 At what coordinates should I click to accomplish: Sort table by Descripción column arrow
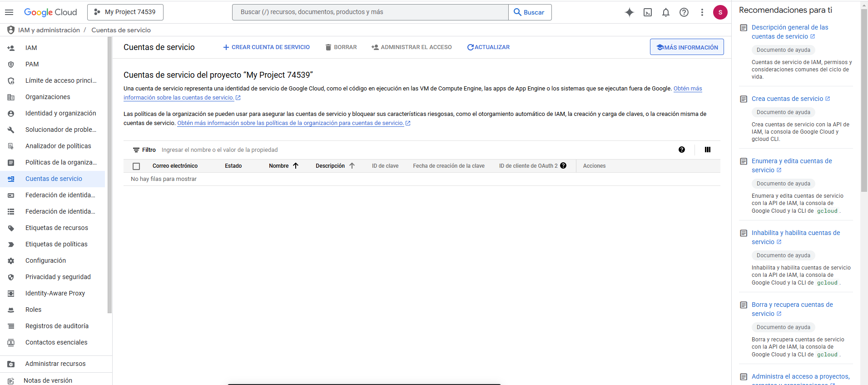[352, 166]
